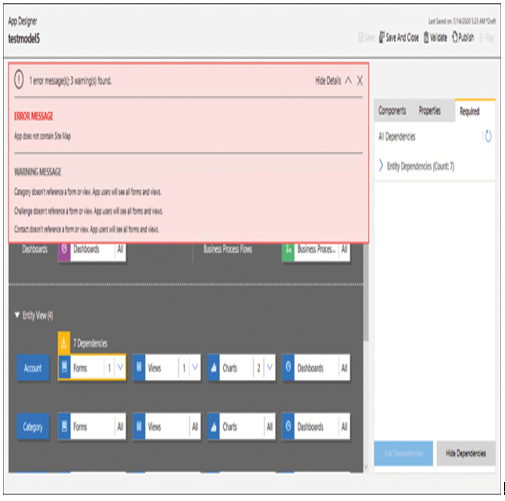
Task: Click the Validate icon in toolbar
Action: [x=426, y=37]
